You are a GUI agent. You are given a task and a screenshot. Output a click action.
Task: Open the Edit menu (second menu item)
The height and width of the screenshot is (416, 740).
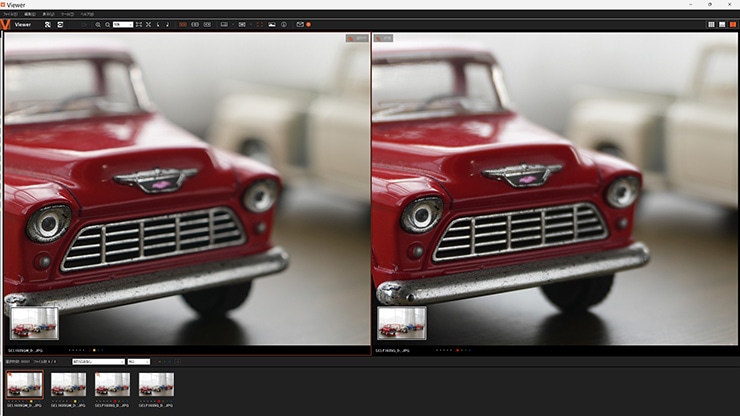point(30,14)
